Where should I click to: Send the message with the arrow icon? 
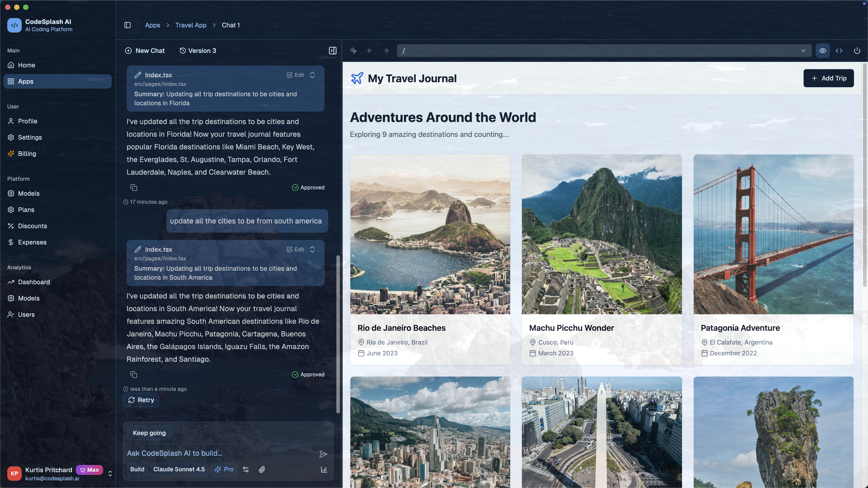pyautogui.click(x=323, y=454)
